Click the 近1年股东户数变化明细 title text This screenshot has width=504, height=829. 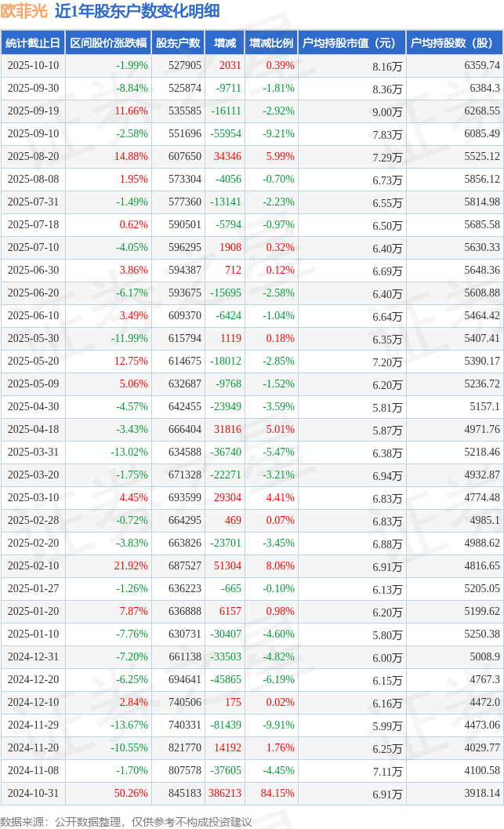tap(137, 11)
